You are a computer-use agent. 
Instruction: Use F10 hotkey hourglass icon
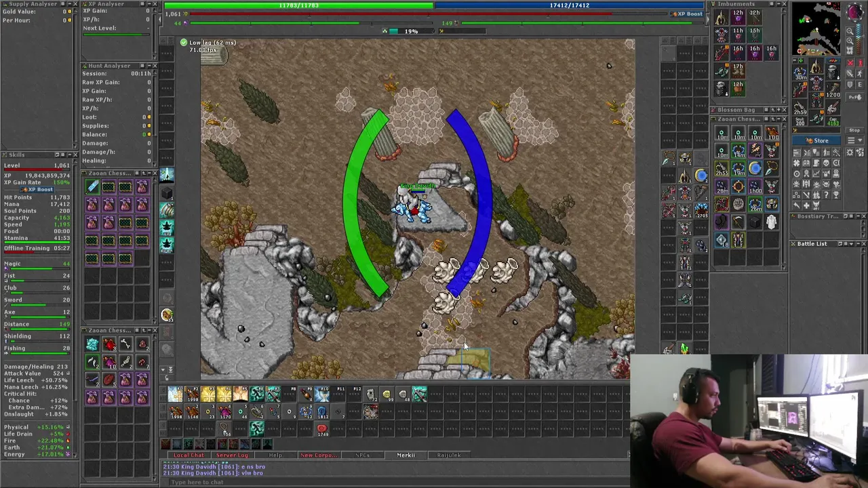pos(322,394)
